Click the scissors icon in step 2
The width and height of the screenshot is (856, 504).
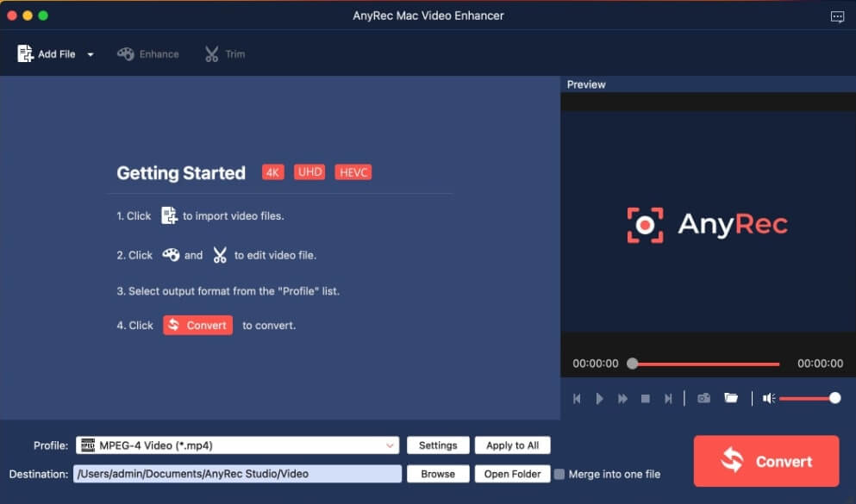click(x=220, y=255)
